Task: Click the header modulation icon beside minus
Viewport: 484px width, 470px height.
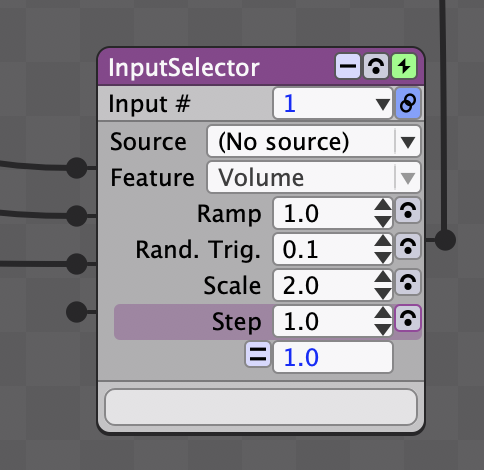Action: 376,66
